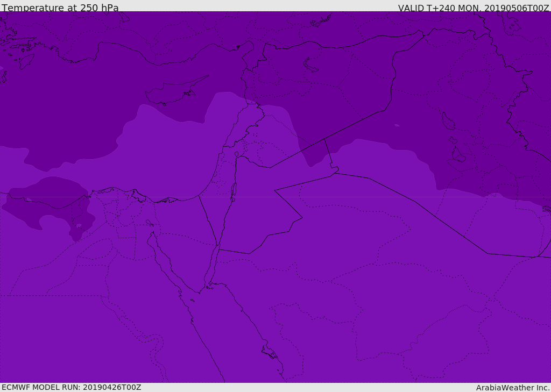Click the Persian Gulf's northern tip
Image resolution: width=551 pixels, height=392 pixels.
[546, 209]
